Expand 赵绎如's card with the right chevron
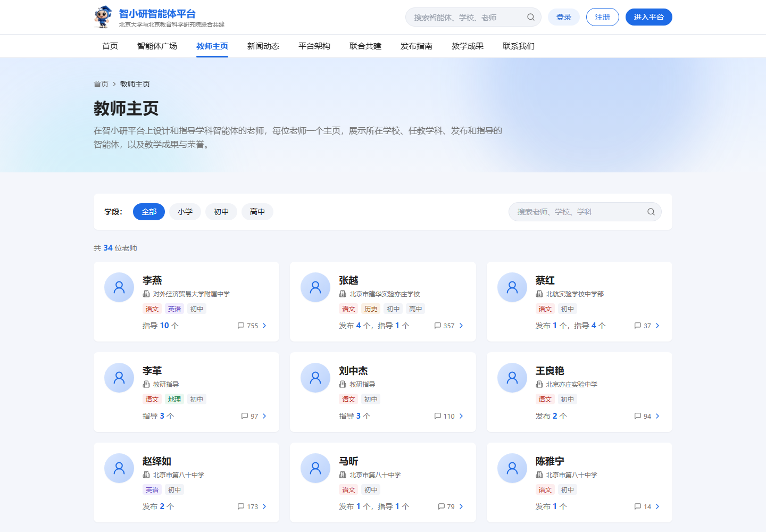The image size is (766, 532). [x=264, y=506]
